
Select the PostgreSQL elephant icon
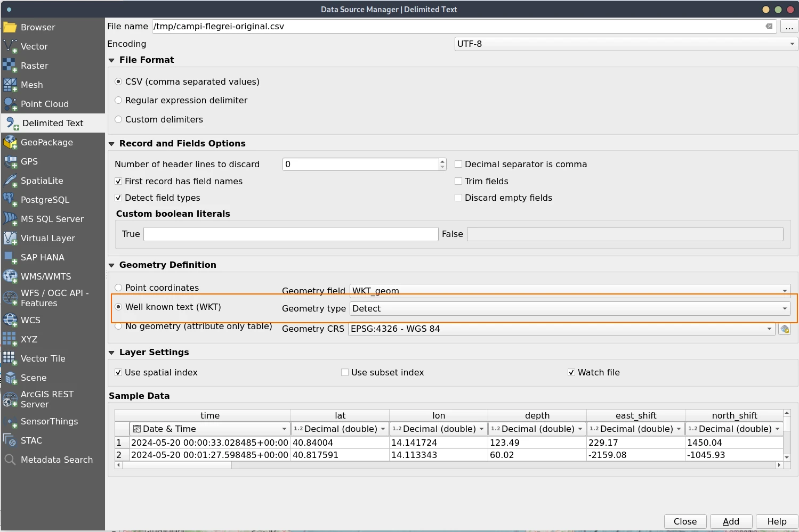tap(10, 200)
